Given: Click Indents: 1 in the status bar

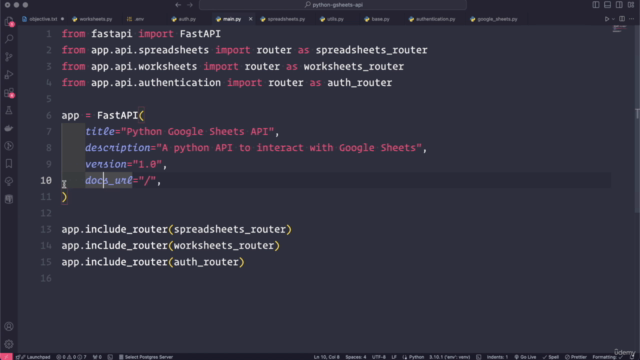Looking at the screenshot, I should (x=497, y=357).
